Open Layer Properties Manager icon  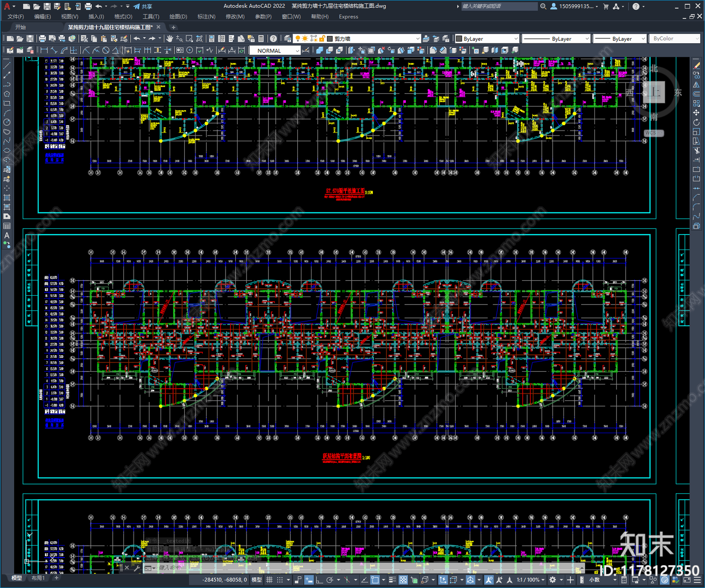pyautogui.click(x=288, y=39)
